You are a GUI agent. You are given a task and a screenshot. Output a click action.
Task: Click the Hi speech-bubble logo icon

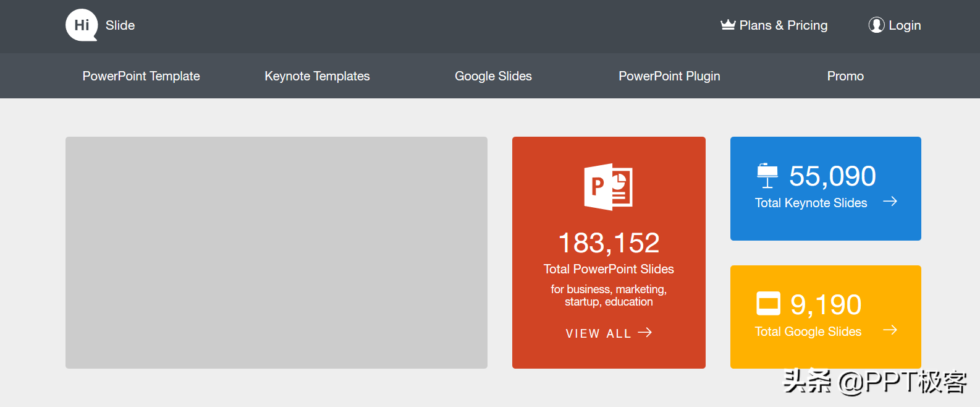(x=82, y=25)
